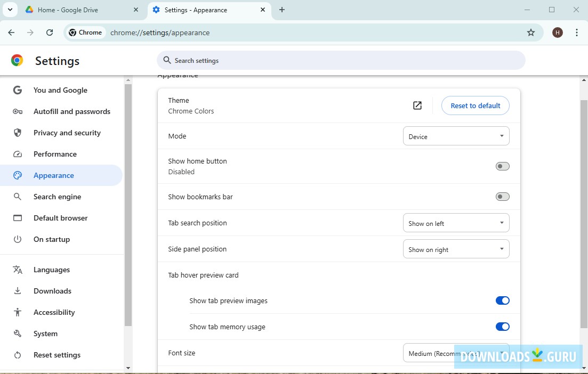Open Tab search position dropdown

click(456, 223)
